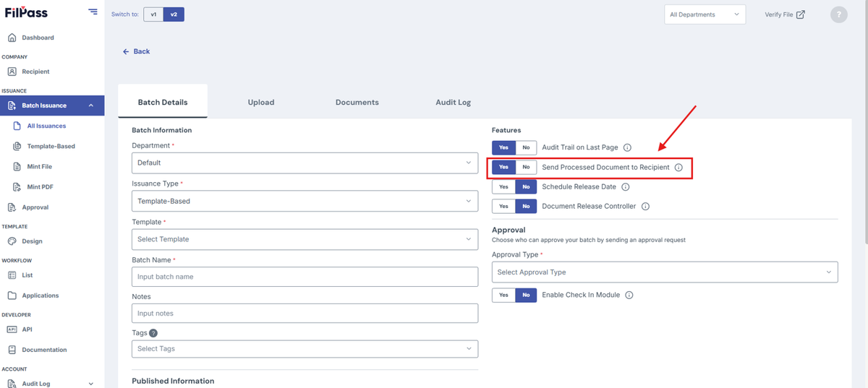Click the Workflow List icon

pos(12,275)
